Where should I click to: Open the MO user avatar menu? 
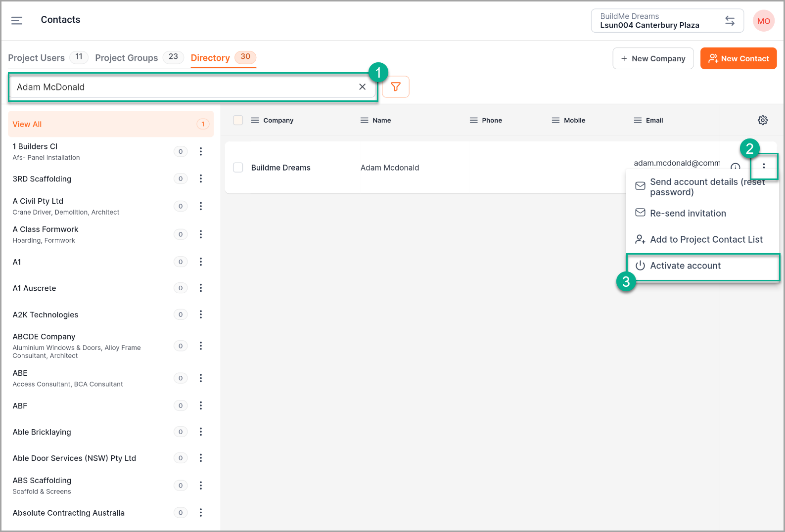763,21
